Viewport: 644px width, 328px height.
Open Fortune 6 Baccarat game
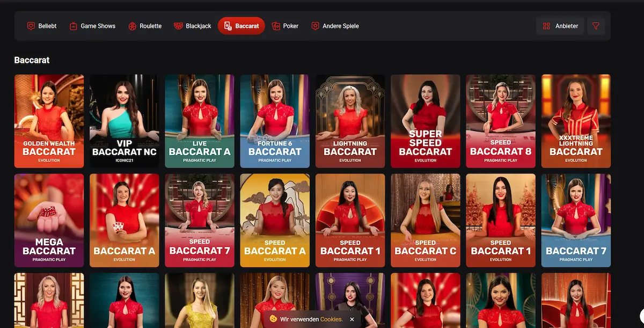275,121
